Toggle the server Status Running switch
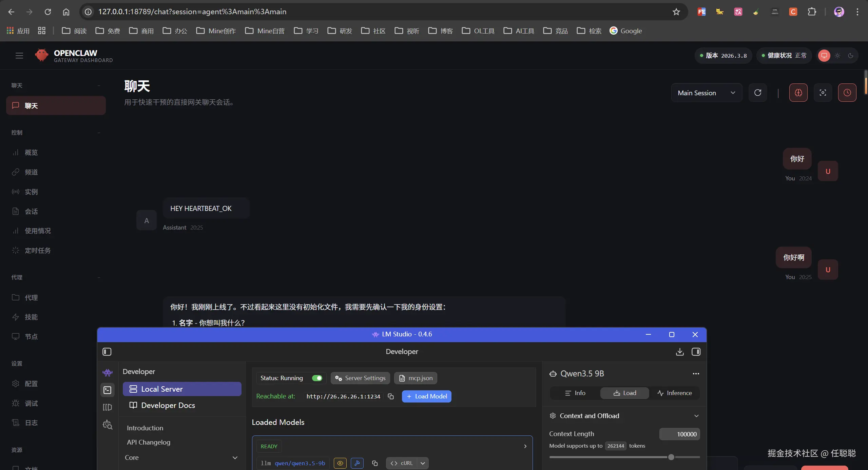 [317, 378]
